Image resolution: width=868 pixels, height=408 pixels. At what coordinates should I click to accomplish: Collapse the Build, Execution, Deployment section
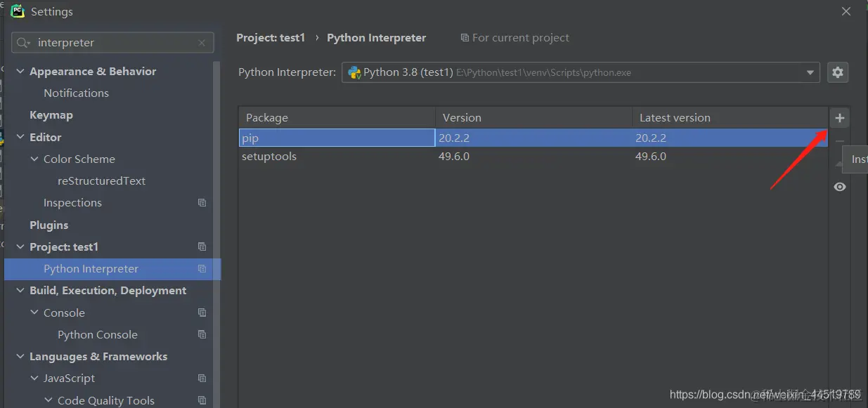[20, 291]
